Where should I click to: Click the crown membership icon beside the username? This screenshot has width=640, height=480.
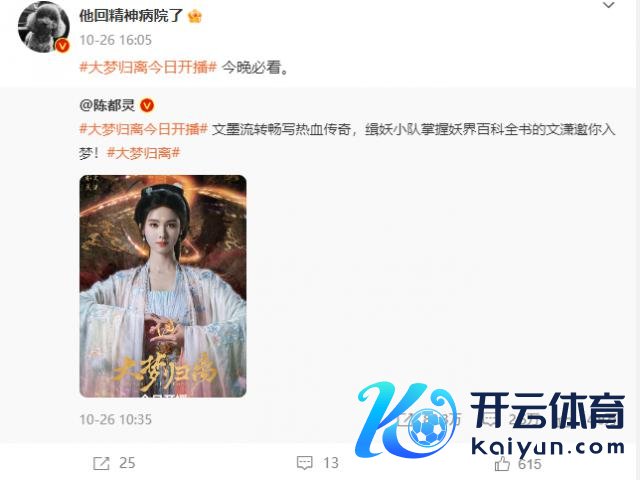click(x=195, y=16)
